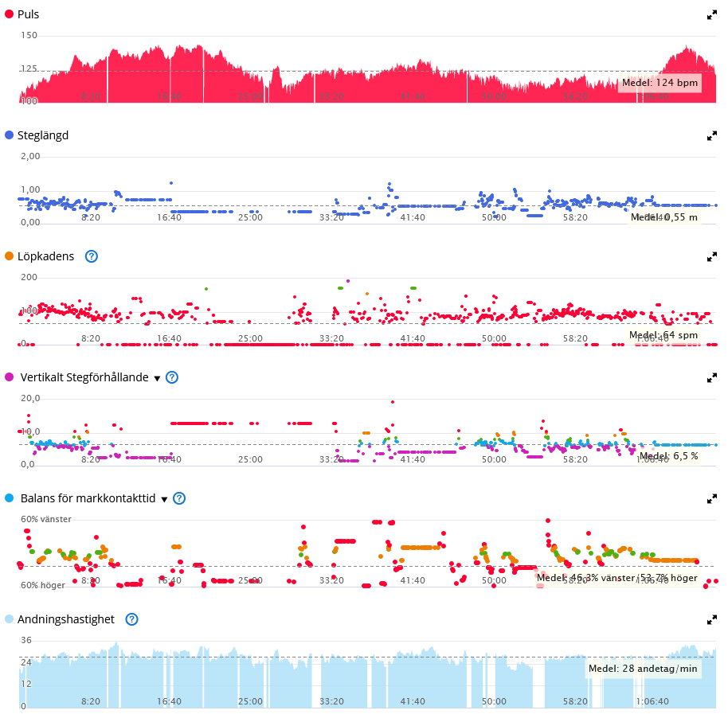Image resolution: width=728 pixels, height=718 pixels.
Task: Open help for Andningshastighet
Action: tap(132, 619)
